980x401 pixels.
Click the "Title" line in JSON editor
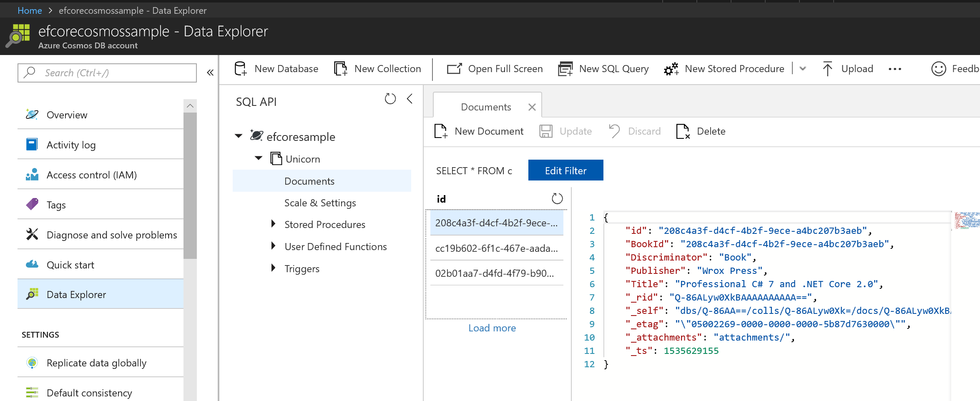pyautogui.click(x=754, y=284)
